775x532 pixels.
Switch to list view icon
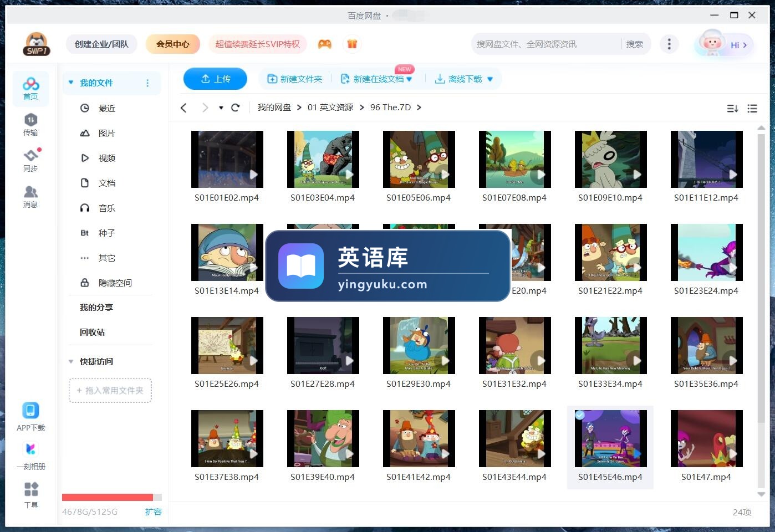pos(752,109)
